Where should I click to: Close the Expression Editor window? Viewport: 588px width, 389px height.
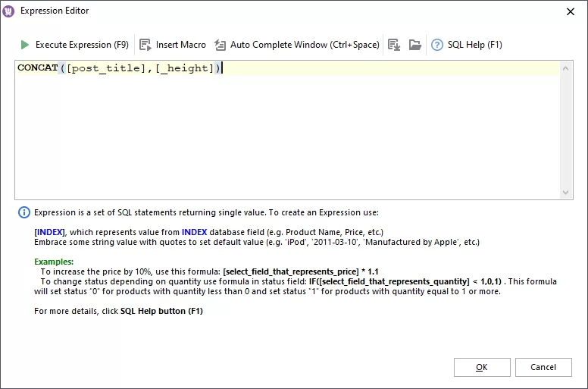[x=570, y=11]
